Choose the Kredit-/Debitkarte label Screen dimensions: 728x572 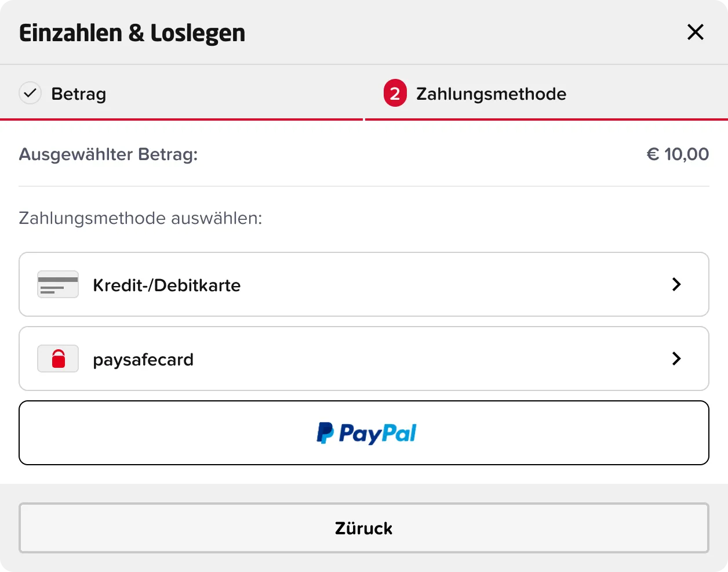pyautogui.click(x=166, y=285)
